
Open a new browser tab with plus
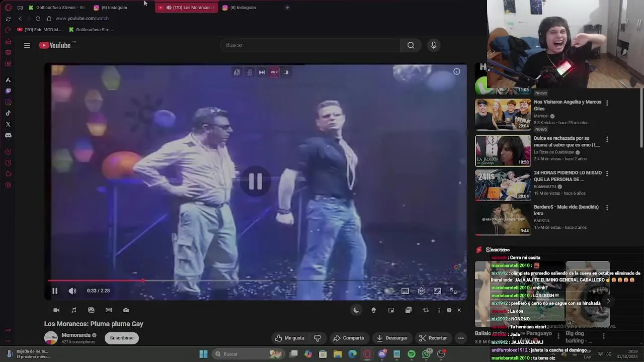click(287, 8)
